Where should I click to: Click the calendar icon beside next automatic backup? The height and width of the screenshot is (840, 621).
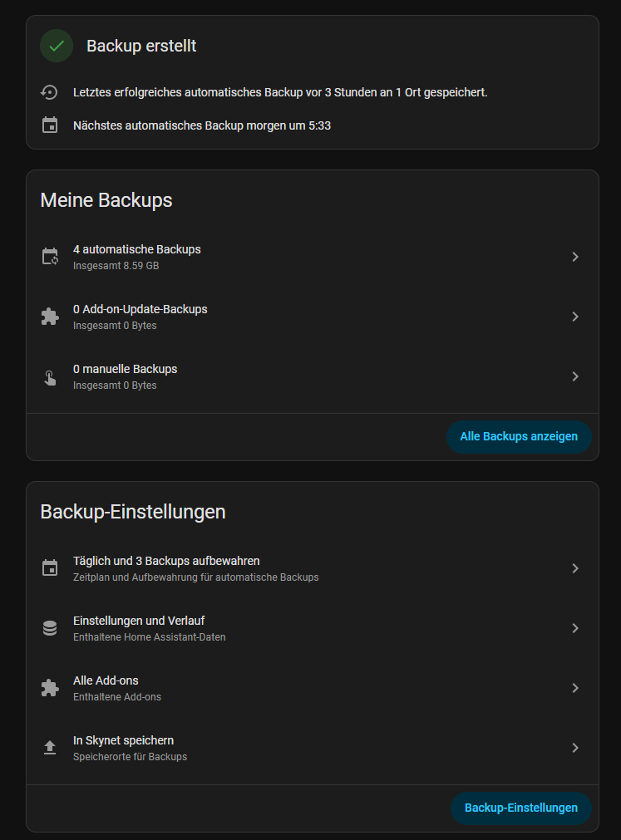50,125
